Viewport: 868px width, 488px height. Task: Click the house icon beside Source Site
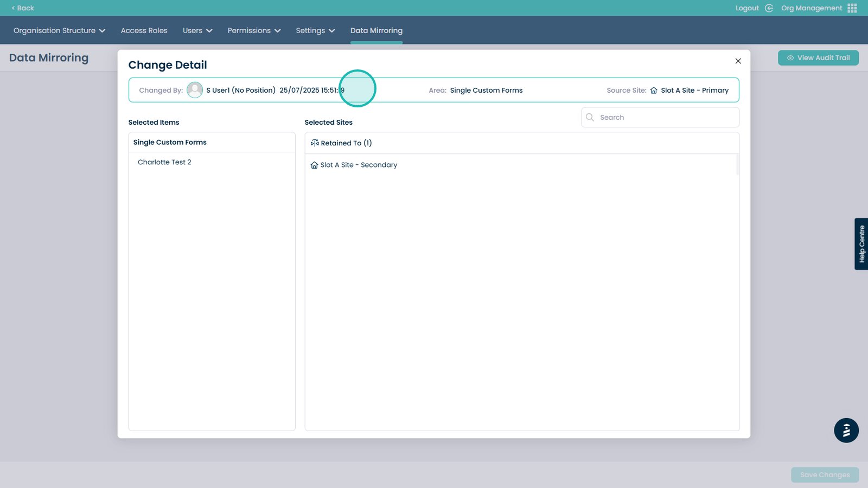click(x=654, y=91)
